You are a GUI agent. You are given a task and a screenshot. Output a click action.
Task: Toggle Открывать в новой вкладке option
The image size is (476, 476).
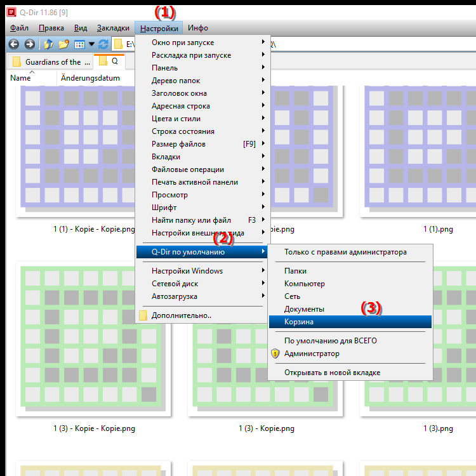(350, 373)
